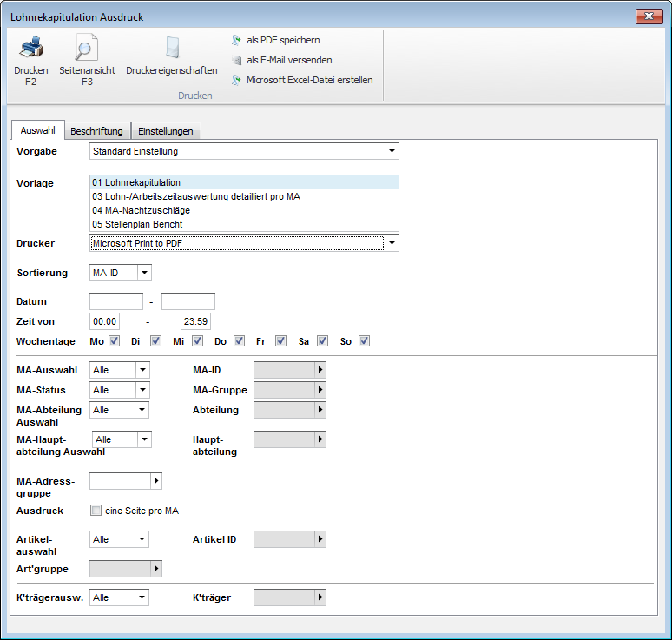Click the als E-Mail versenden icon
This screenshot has height=640, width=672.
pyautogui.click(x=236, y=60)
